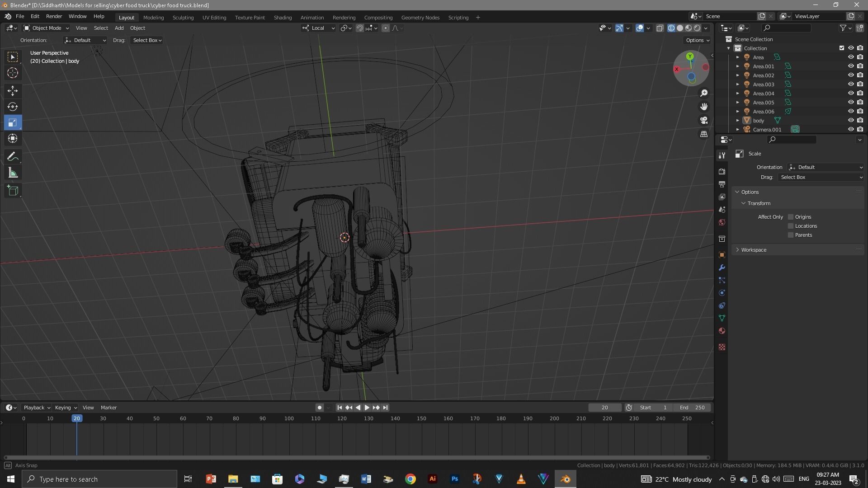Enable Affect Only Origins checkbox
868x488 pixels.
791,217
